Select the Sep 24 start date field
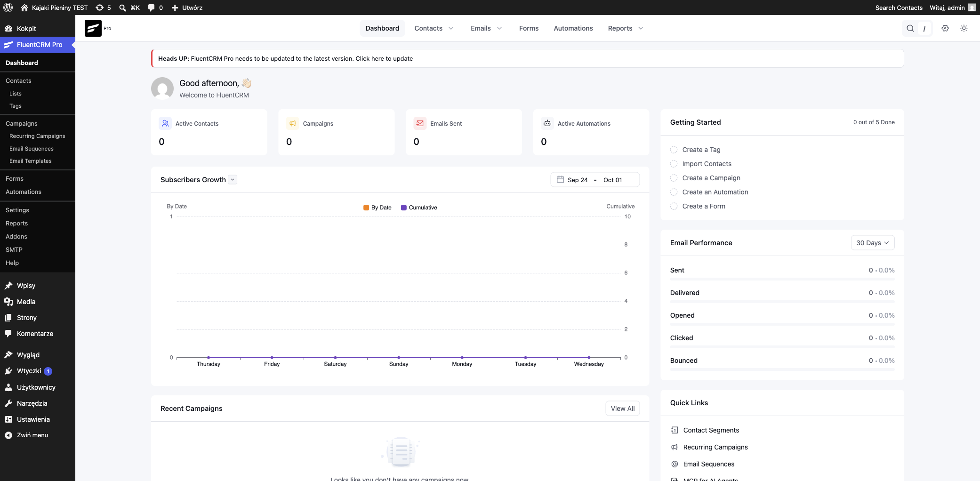Image resolution: width=980 pixels, height=481 pixels. [x=578, y=180]
